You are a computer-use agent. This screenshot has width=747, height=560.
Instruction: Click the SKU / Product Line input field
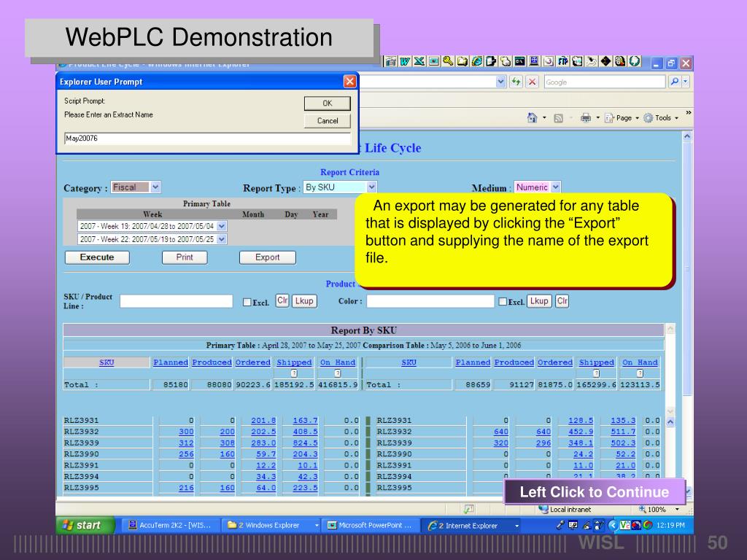176,301
